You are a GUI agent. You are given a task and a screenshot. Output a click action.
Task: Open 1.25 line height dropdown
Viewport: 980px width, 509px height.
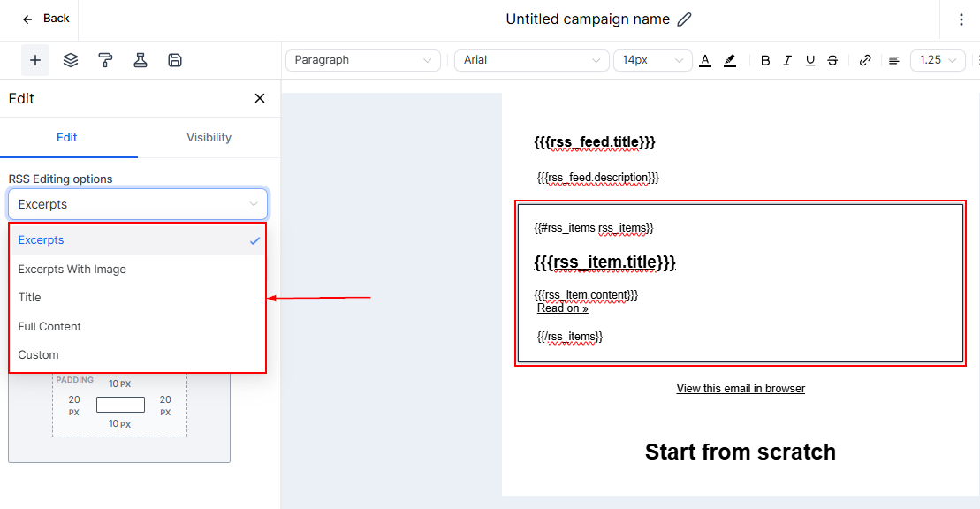[x=938, y=60]
